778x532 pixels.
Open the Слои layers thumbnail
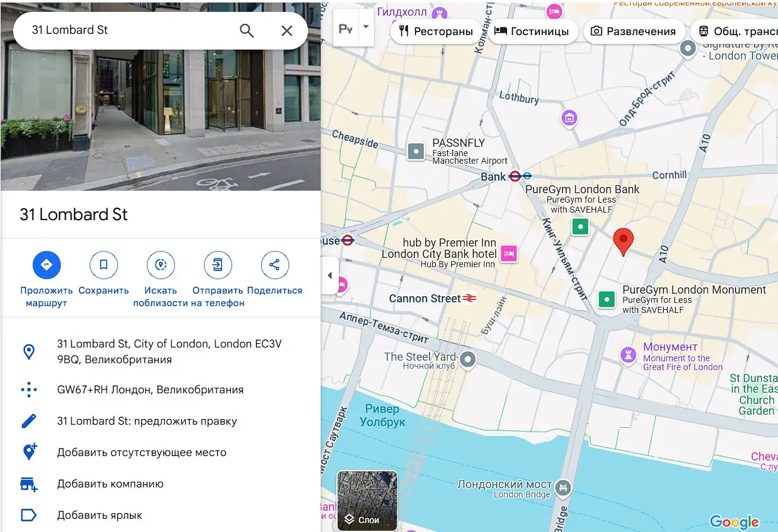click(x=367, y=501)
